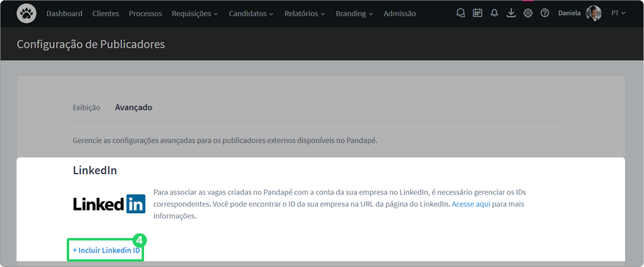Open the Clientes menu item
The width and height of the screenshot is (644, 267).
[106, 14]
